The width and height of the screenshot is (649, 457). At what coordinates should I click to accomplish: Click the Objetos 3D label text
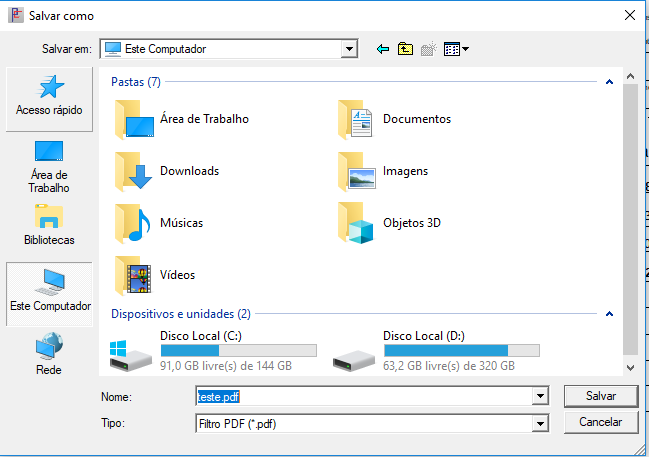pyautogui.click(x=412, y=223)
